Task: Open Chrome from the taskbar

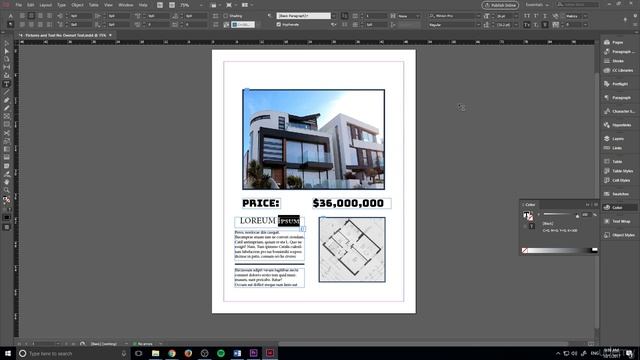Action: point(172,353)
